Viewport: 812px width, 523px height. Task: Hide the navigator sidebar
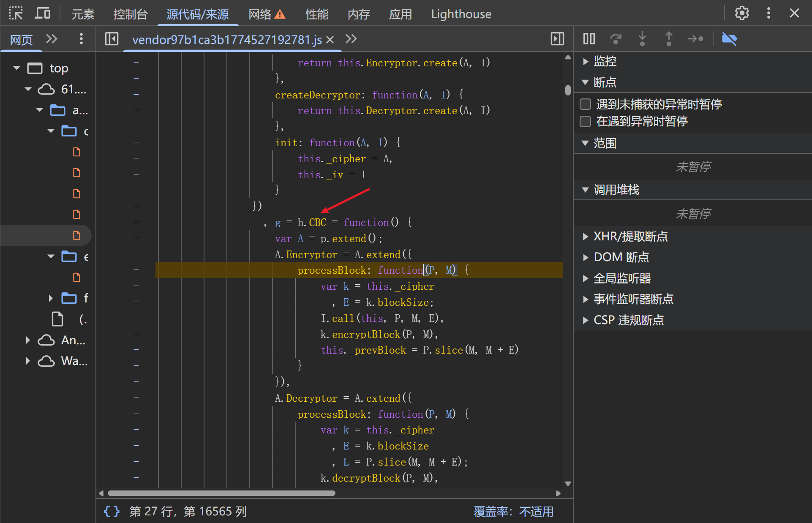pyautogui.click(x=112, y=39)
